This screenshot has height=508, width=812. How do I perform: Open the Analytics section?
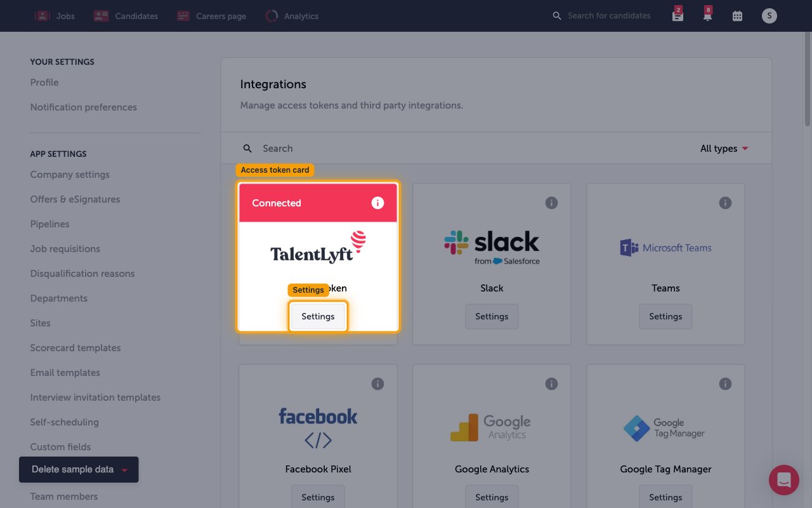[292, 16]
